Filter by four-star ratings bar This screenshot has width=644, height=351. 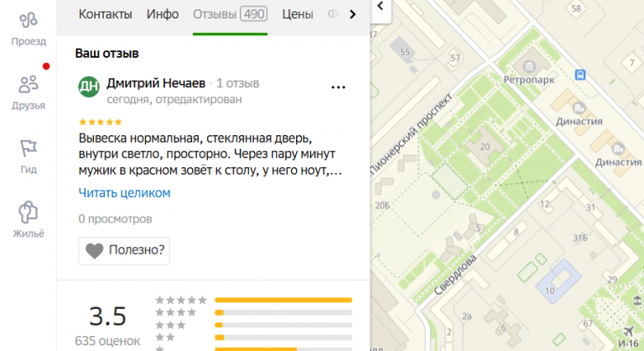pos(283,312)
